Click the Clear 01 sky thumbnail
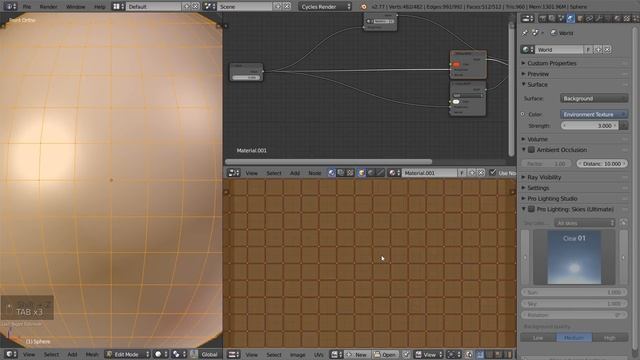 click(574, 258)
